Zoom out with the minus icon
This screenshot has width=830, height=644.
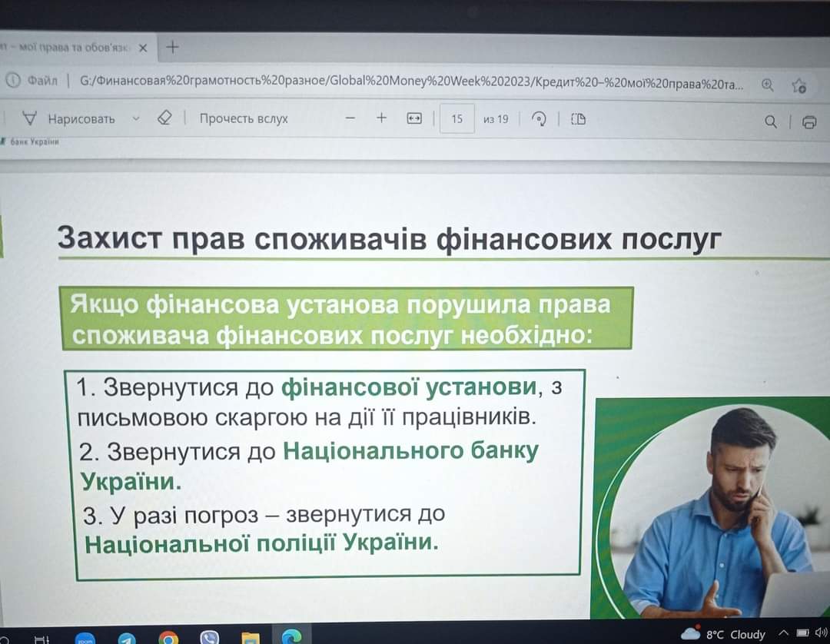[350, 118]
